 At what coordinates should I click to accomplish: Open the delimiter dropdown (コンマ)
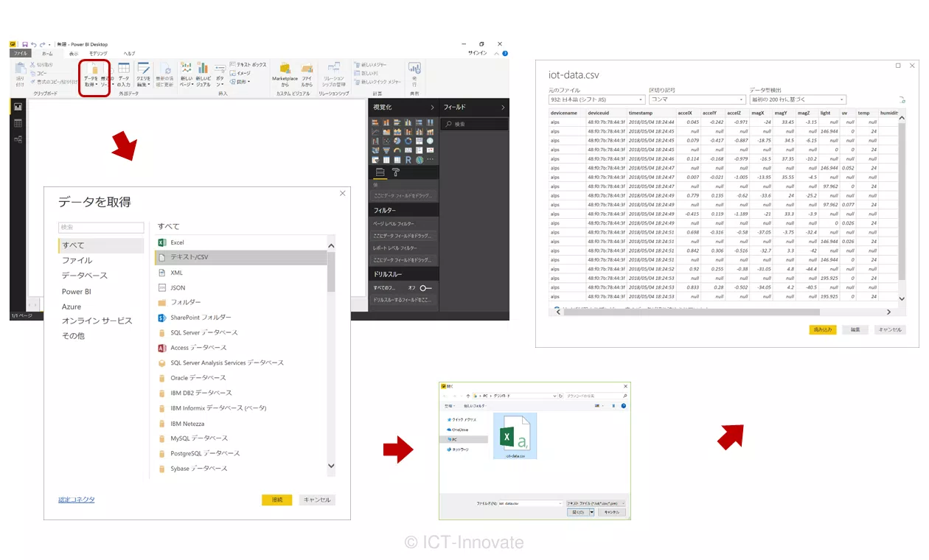(x=697, y=99)
